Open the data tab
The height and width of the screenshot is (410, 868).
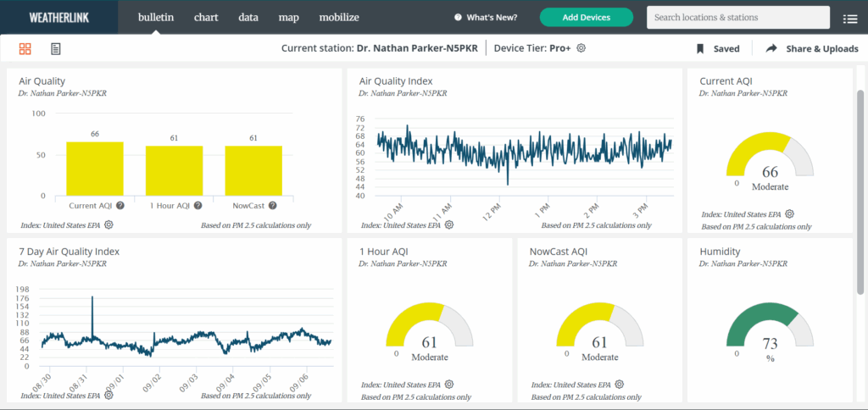(x=248, y=17)
